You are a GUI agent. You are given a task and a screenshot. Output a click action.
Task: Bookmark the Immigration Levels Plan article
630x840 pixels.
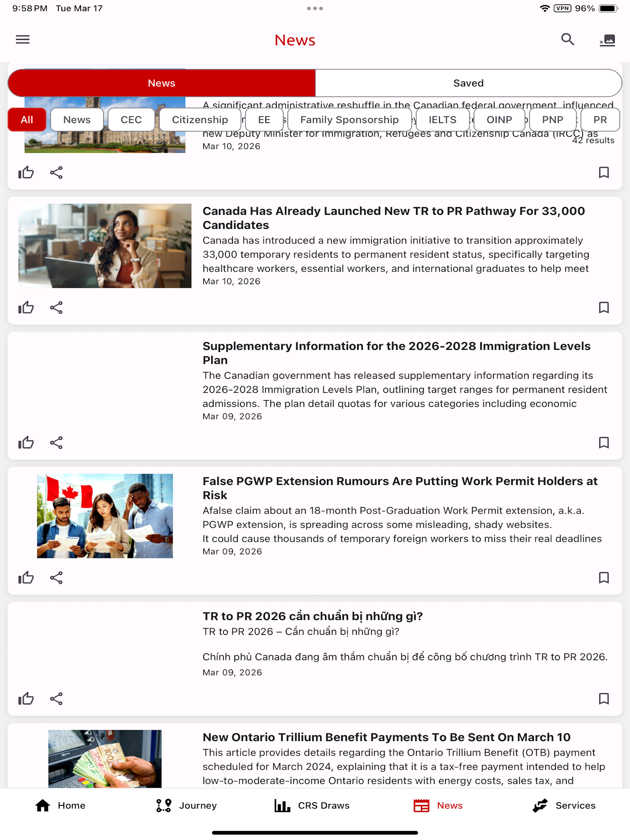[x=604, y=443]
